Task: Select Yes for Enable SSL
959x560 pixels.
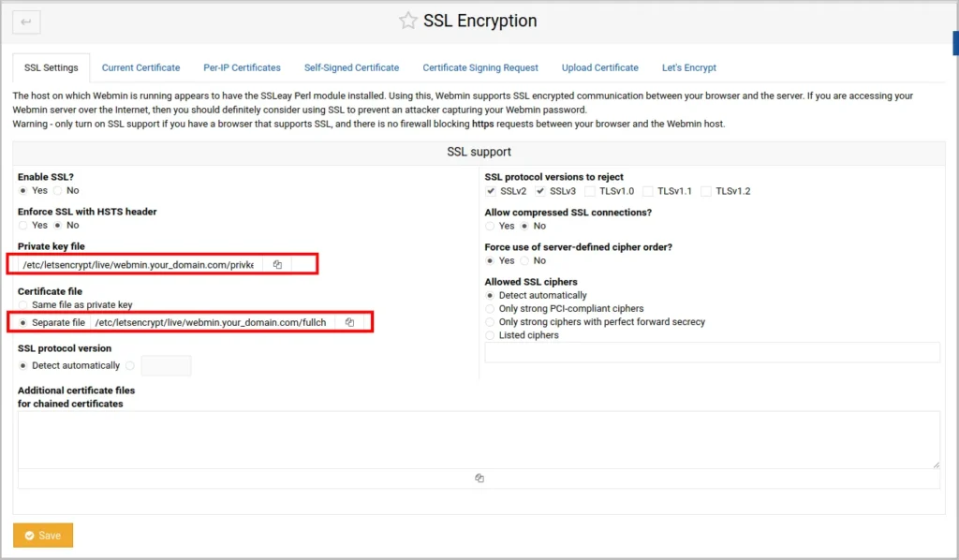Action: tap(23, 191)
